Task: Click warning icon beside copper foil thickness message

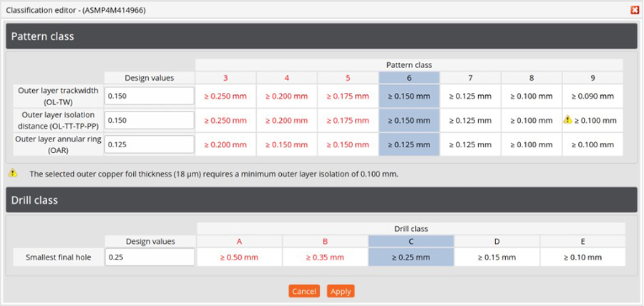Action: tap(13, 173)
